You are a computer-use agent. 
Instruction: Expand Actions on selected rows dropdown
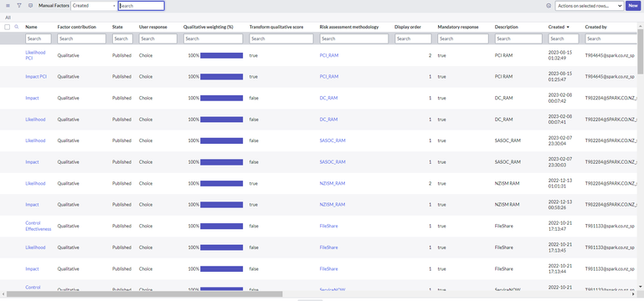(x=590, y=6)
